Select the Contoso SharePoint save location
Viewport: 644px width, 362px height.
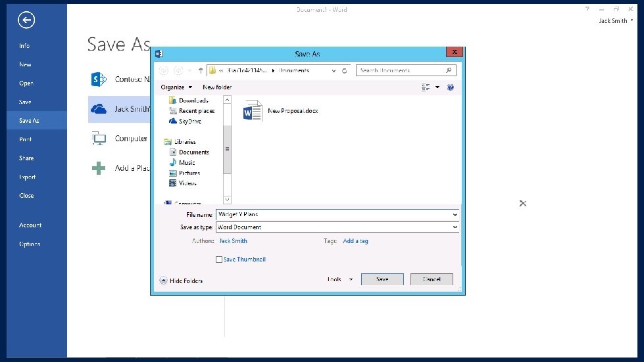[x=120, y=79]
